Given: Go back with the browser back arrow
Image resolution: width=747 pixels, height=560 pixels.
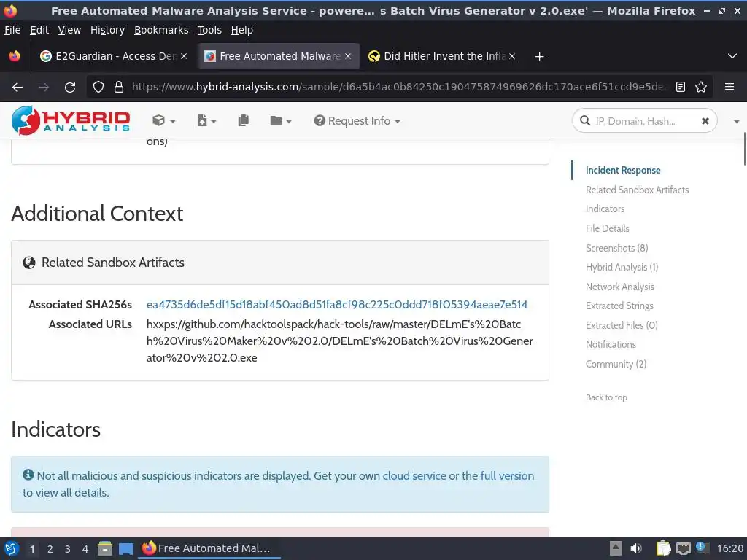Looking at the screenshot, I should pos(18,87).
